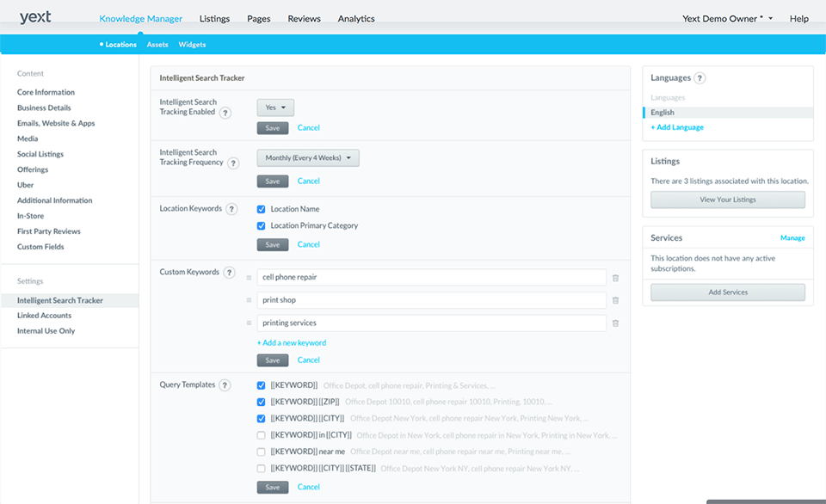Toggle the Location Primary Category checkbox
Screen dimensions: 826x504
click(x=262, y=225)
